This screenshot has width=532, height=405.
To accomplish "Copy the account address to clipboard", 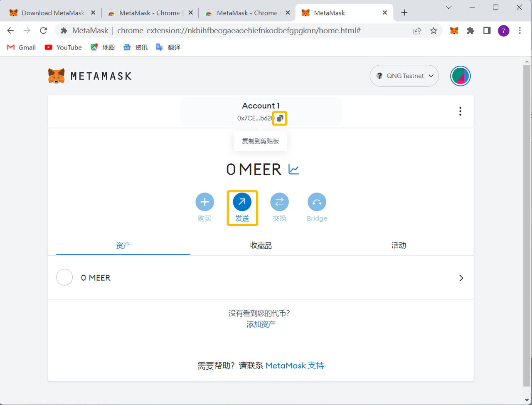I will pyautogui.click(x=280, y=119).
